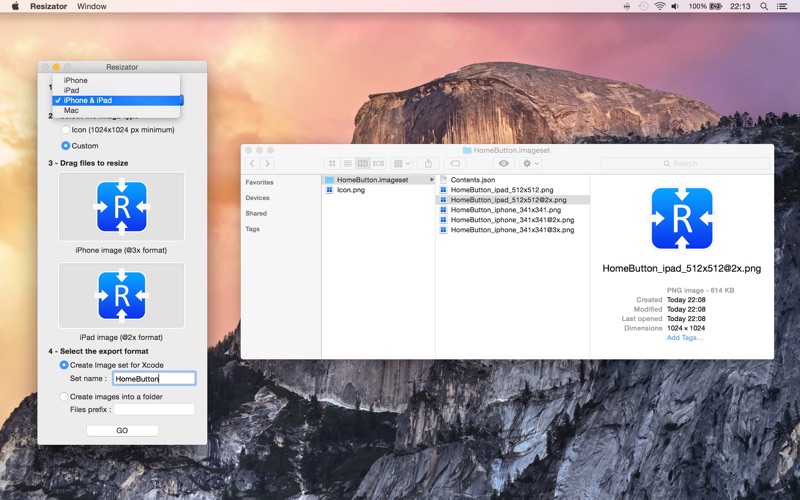Open Spotlight search icon
The height and width of the screenshot is (500, 800).
click(x=764, y=6)
